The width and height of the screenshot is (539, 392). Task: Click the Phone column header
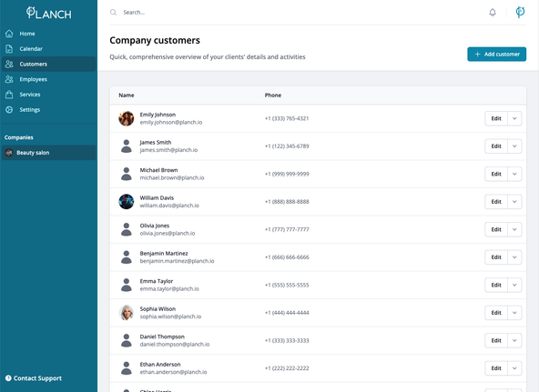tap(273, 95)
